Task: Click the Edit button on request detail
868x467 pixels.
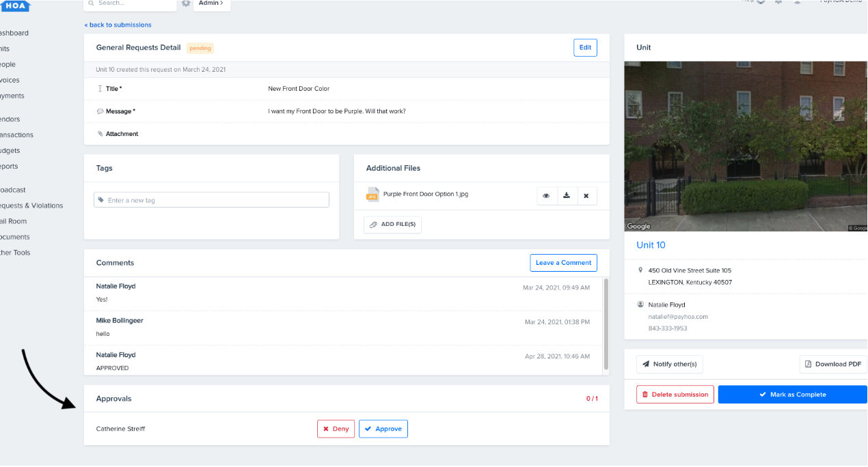Action: [585, 48]
